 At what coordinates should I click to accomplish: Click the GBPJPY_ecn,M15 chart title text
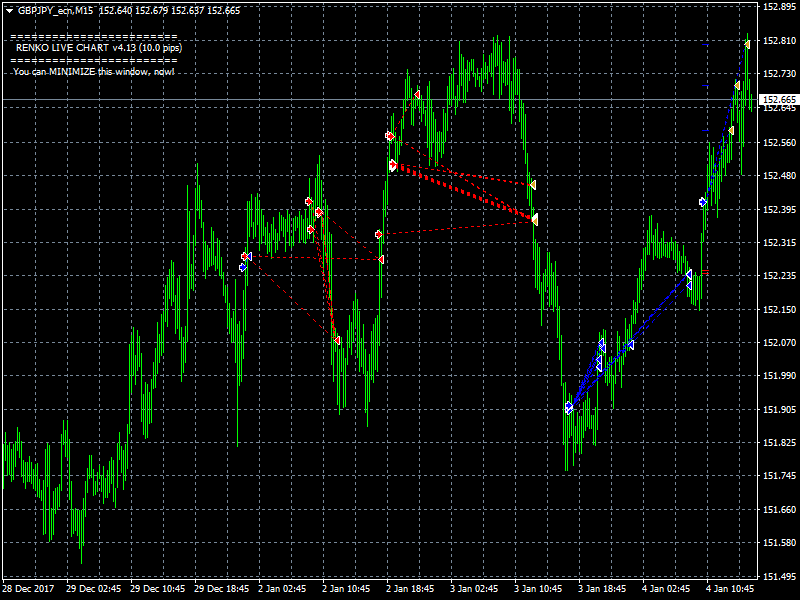click(56, 11)
